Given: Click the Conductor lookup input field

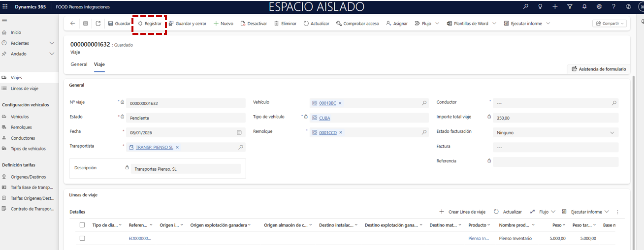Looking at the screenshot, I should click(x=550, y=103).
